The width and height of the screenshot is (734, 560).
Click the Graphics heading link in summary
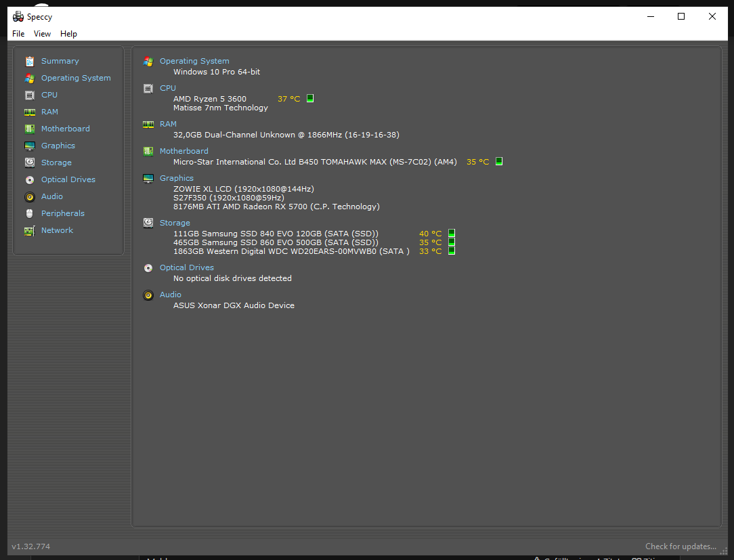click(x=177, y=178)
